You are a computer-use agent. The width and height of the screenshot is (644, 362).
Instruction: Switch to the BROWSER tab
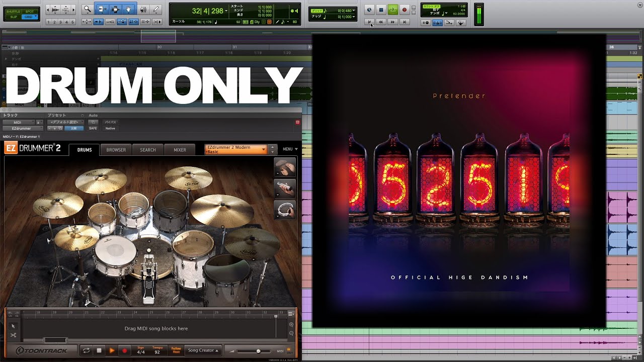click(116, 150)
